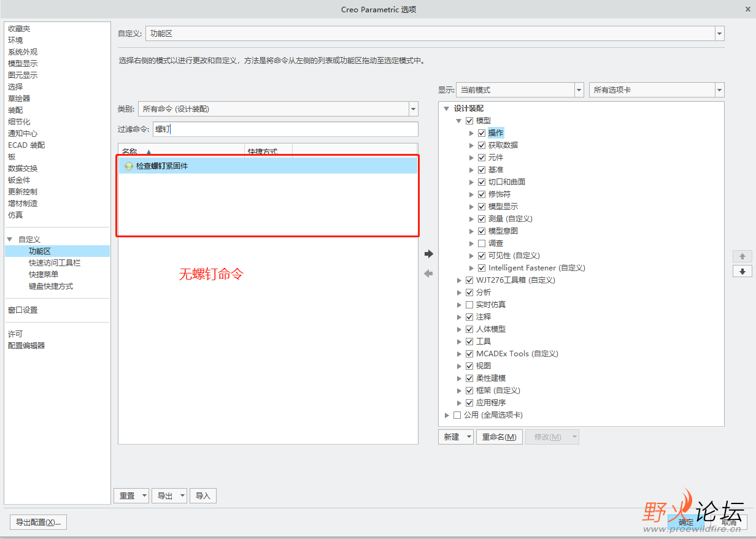Click the 检查螺钉紧固件 command icon

[x=129, y=166]
